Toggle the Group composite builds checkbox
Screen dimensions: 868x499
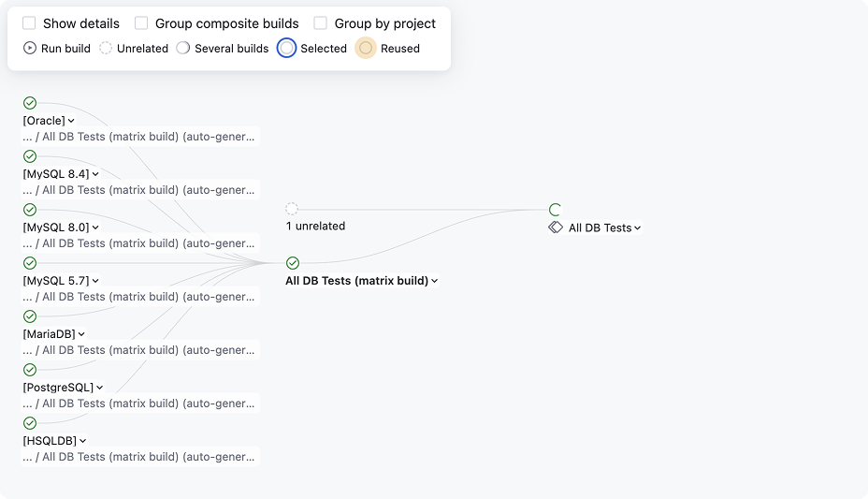(x=141, y=23)
